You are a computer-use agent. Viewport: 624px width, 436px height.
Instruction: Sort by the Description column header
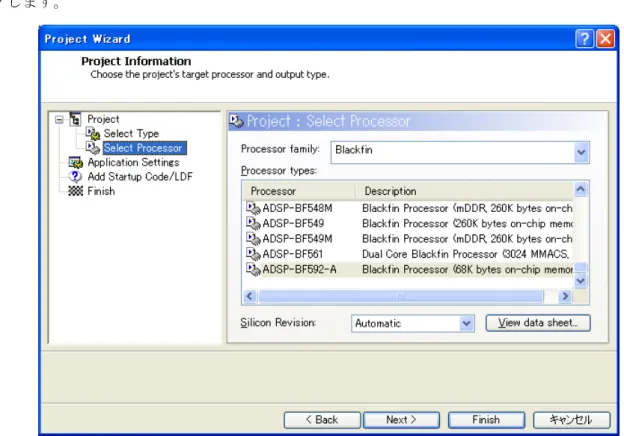click(x=464, y=191)
